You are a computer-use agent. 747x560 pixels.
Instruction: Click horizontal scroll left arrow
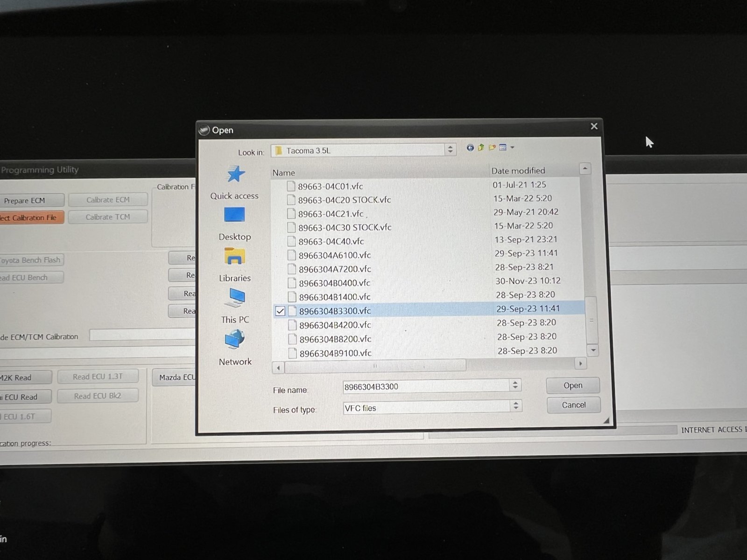tap(278, 368)
